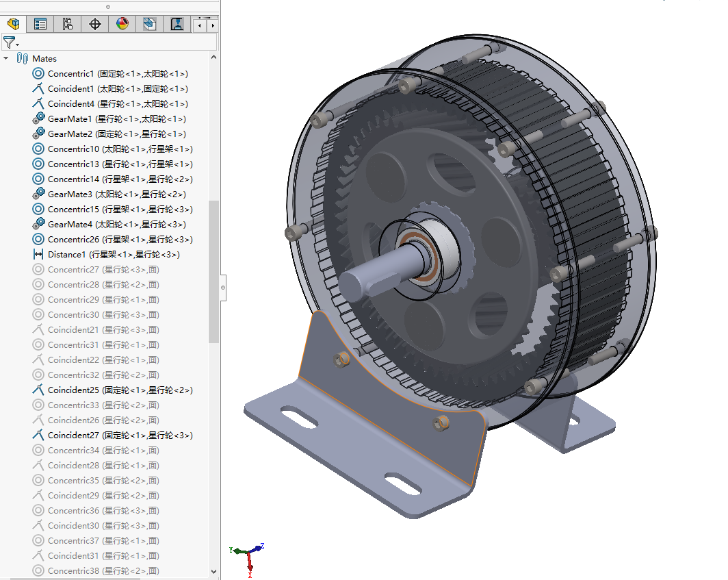Select the Concentric1 mate icon
The width and height of the screenshot is (728, 580).
38,73
